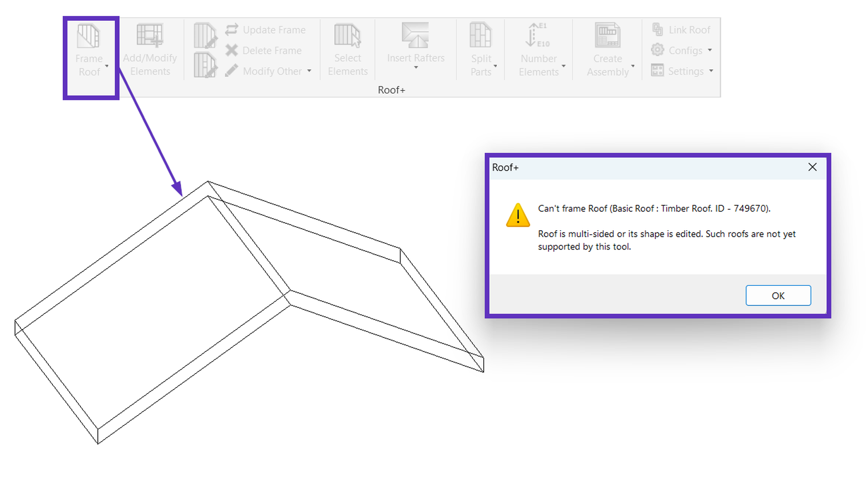Click the Update Frame icon
The image size is (868, 478).
(232, 29)
